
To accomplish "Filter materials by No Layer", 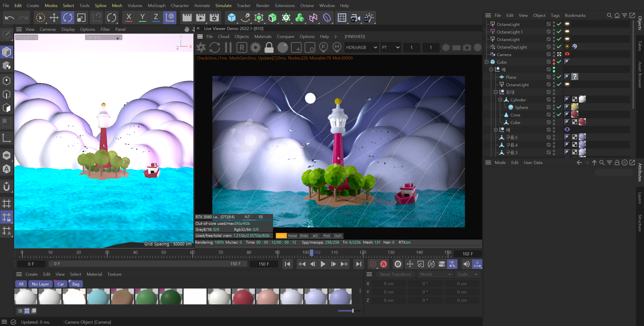I will tap(40, 284).
